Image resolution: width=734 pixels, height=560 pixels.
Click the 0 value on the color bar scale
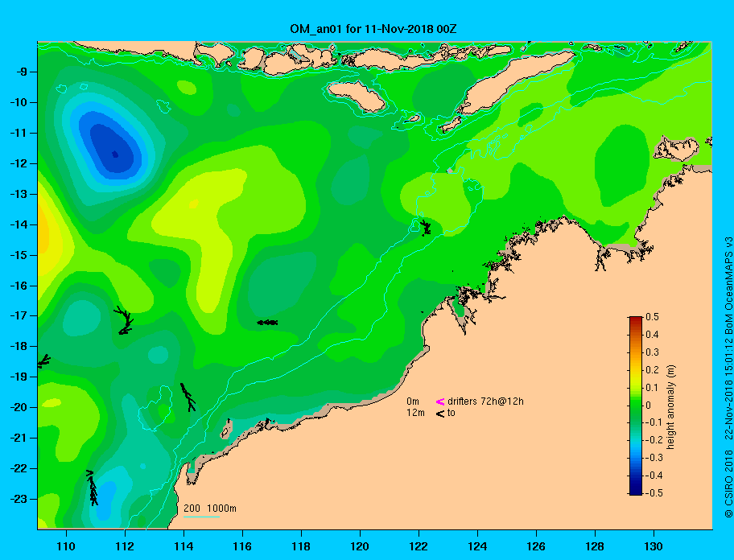point(649,406)
